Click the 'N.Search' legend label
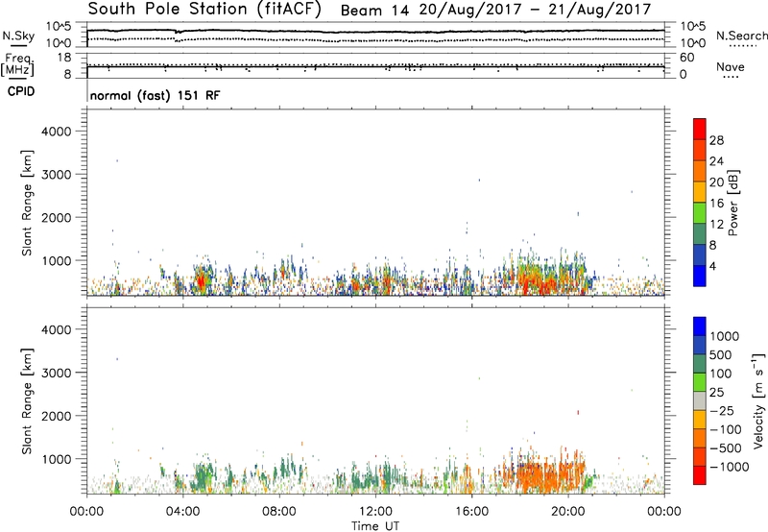The height and width of the screenshot is (532, 768). (x=741, y=36)
